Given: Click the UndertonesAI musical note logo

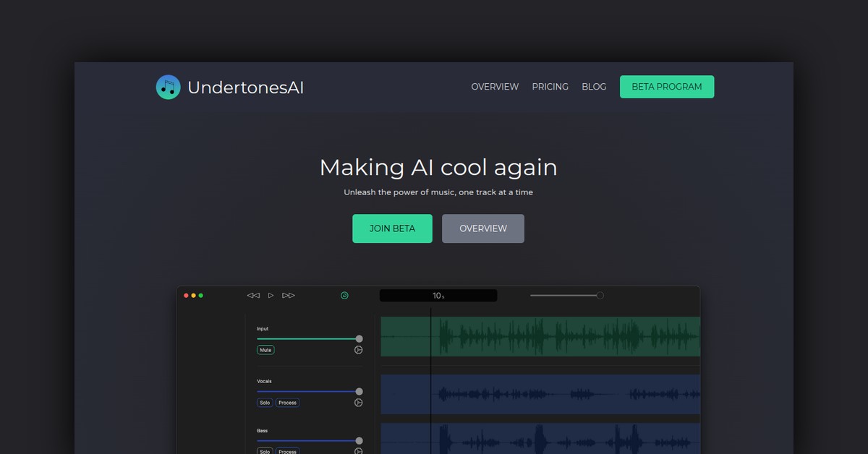Looking at the screenshot, I should [168, 86].
